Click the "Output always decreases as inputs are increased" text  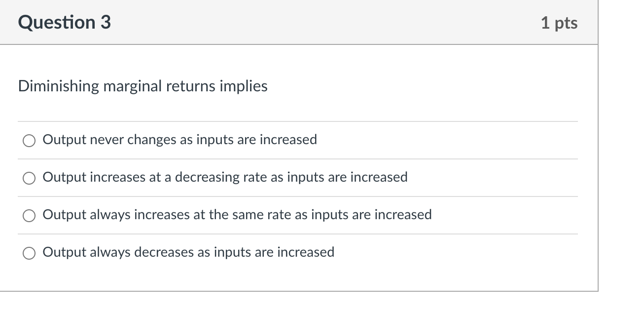pyautogui.click(x=188, y=252)
